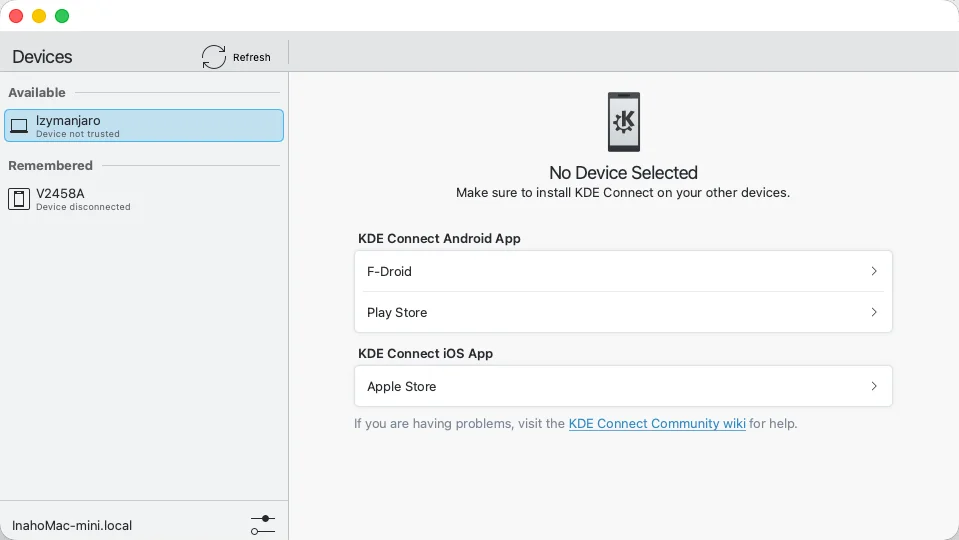Click the chevron on the F-Droid row

(x=873, y=271)
